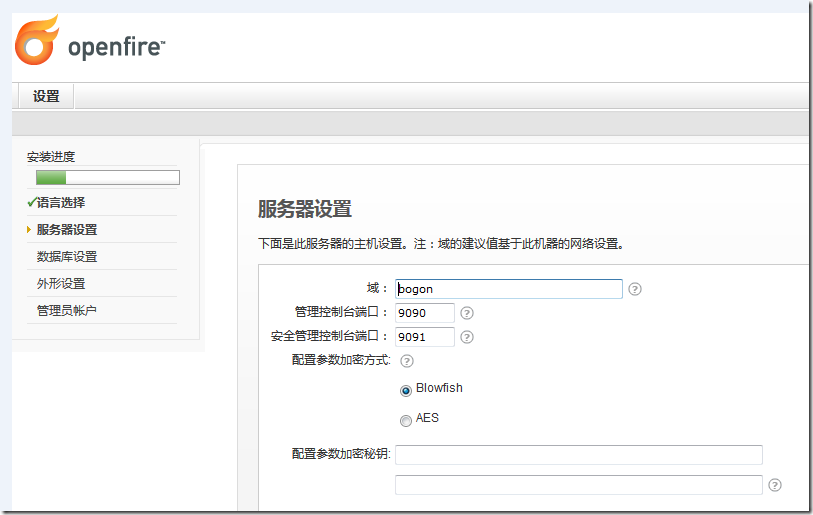Screen dimensions: 813x515
Task: Open help icon next to 域 field
Action: (x=635, y=289)
